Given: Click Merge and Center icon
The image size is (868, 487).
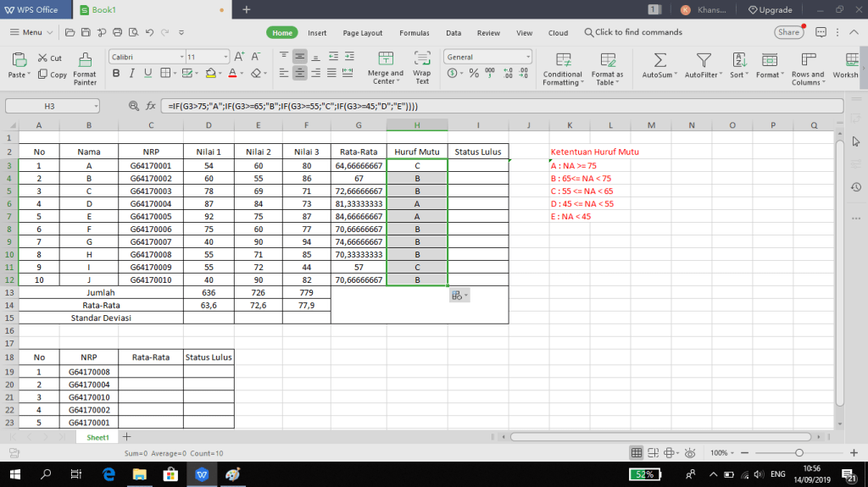Looking at the screenshot, I should [385, 60].
